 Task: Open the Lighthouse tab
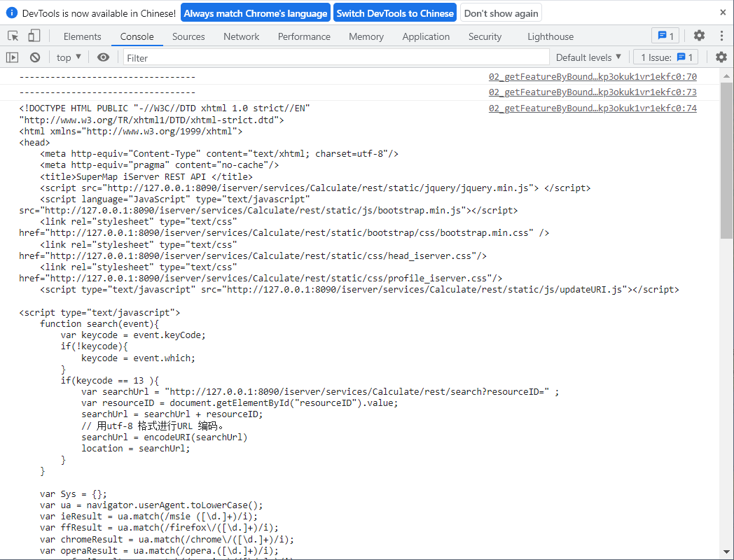550,36
